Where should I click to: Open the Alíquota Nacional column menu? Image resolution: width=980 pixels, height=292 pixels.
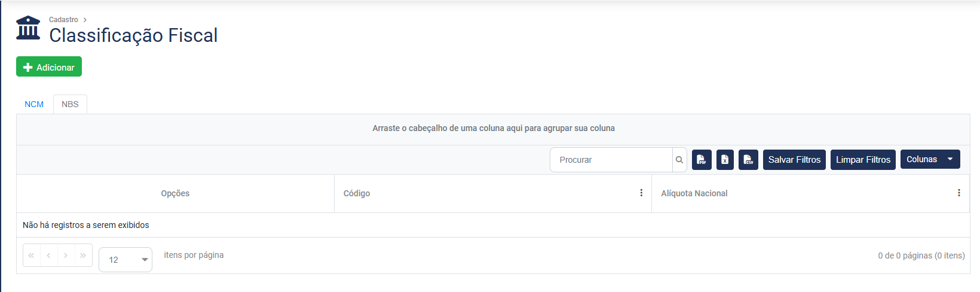click(x=958, y=193)
